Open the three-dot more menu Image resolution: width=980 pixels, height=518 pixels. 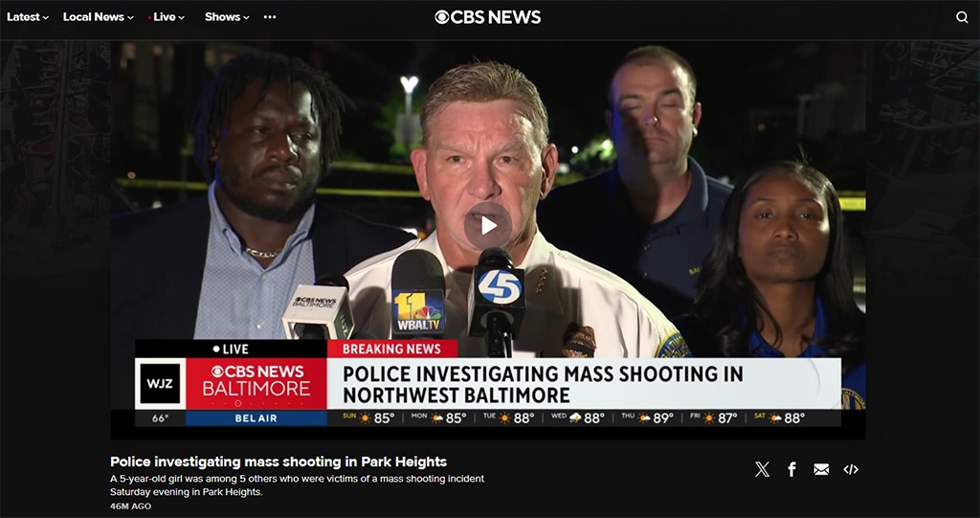(270, 17)
